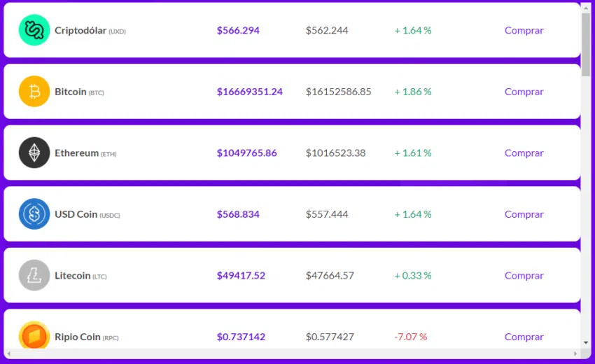Click the vertical scrollbar down arrow
Image resolution: width=595 pixels, height=364 pixels.
click(586, 343)
